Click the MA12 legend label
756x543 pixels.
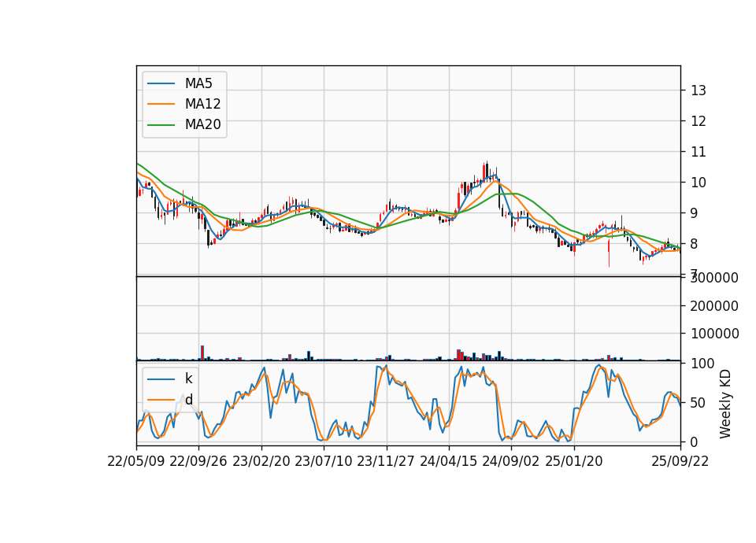(x=202, y=104)
